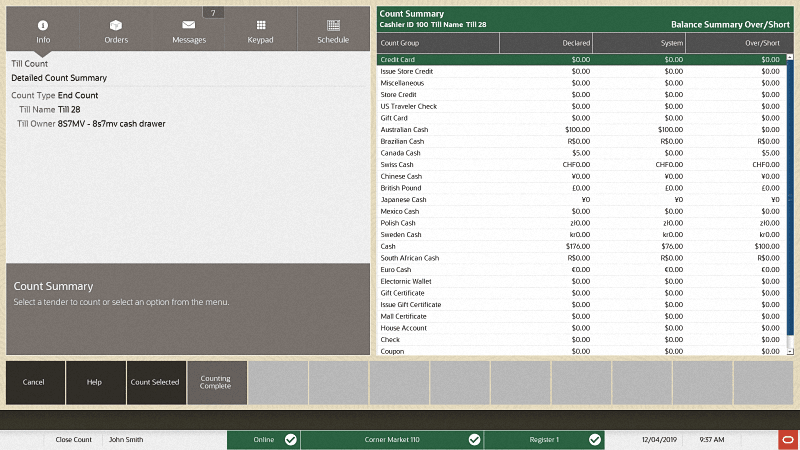Select the Chinese Cash row

click(582, 177)
